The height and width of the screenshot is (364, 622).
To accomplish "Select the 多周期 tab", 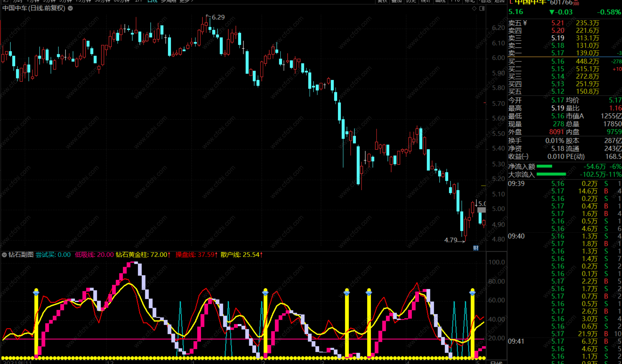I will pos(168,1).
